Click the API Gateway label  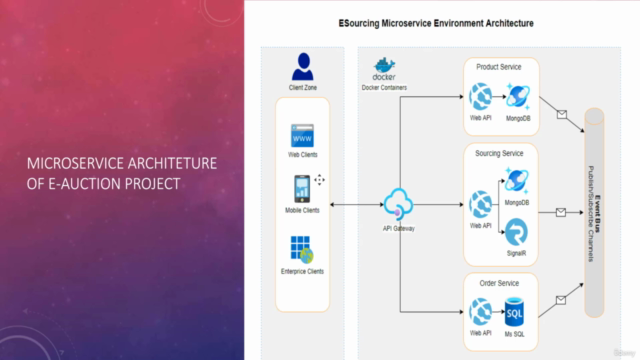tap(398, 229)
